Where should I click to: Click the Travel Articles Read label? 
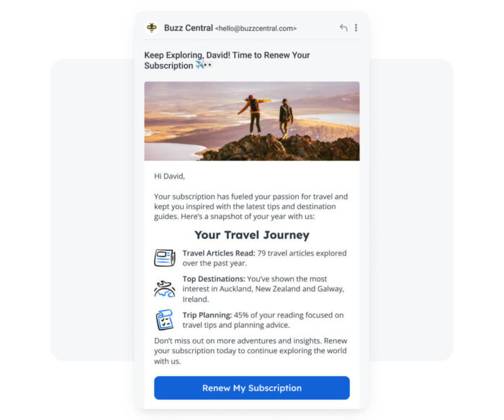219,253
